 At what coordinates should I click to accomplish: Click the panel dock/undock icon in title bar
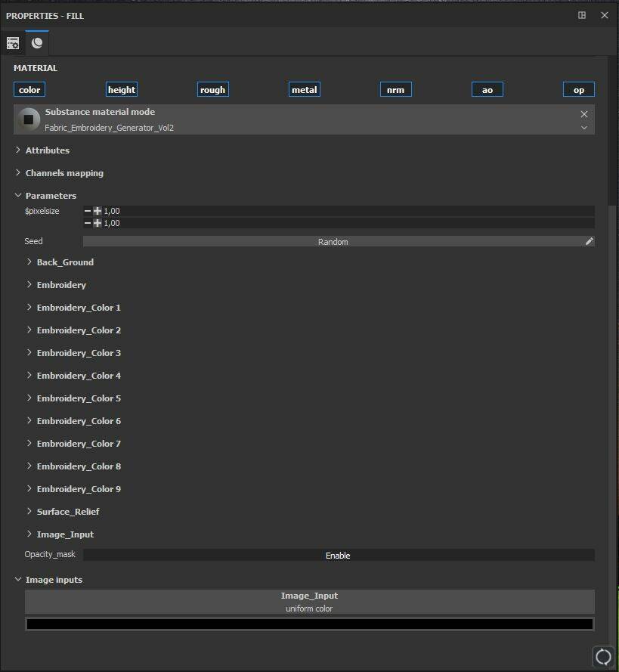coord(582,15)
